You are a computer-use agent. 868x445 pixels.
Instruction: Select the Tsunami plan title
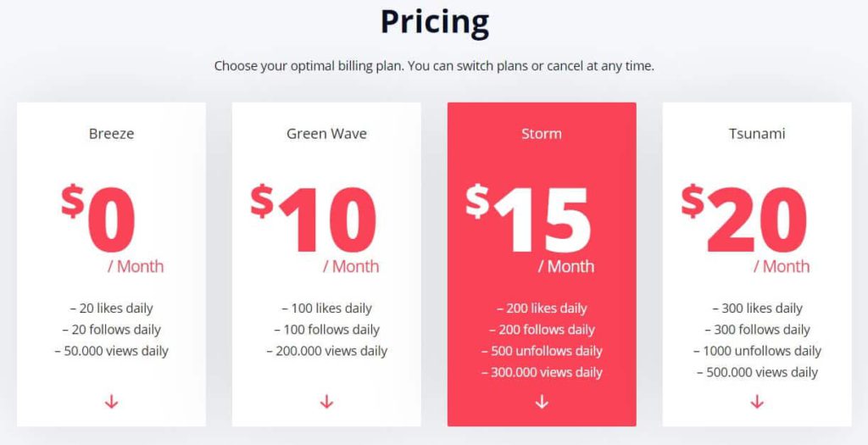click(x=757, y=133)
